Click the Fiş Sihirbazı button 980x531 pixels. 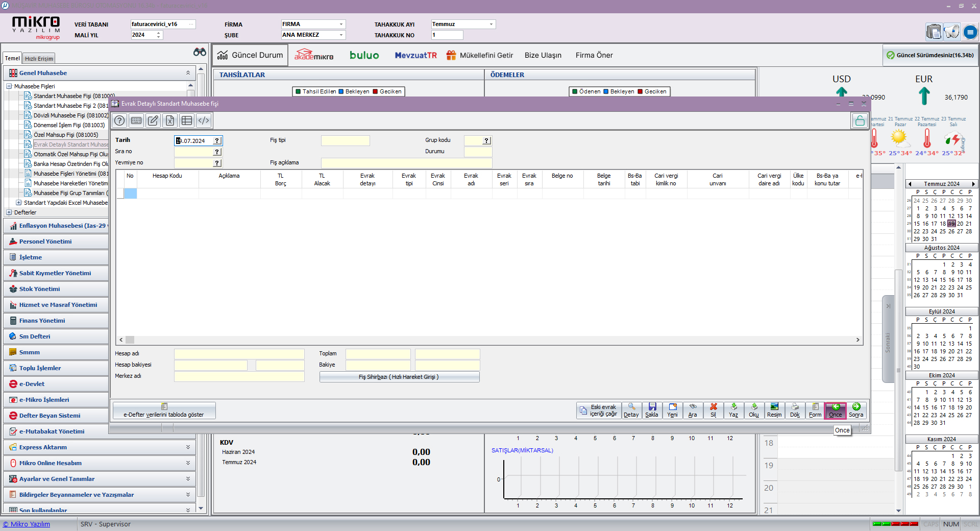click(x=399, y=377)
